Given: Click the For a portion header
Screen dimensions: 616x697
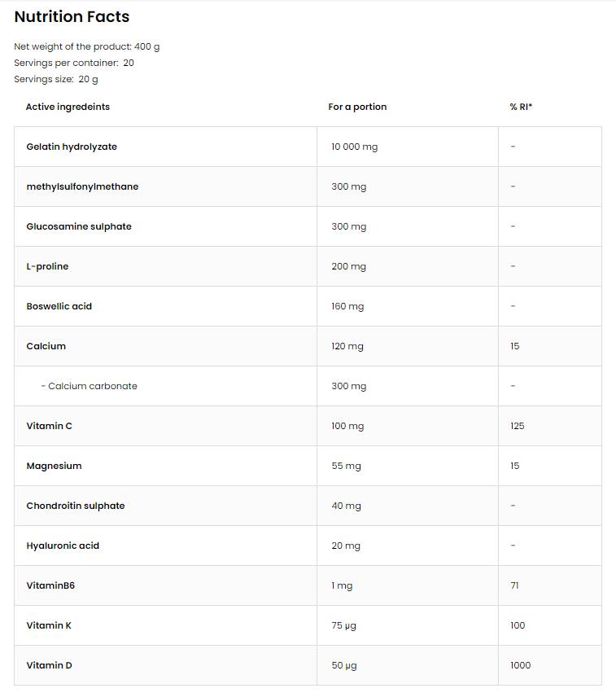Looking at the screenshot, I should click(357, 107).
